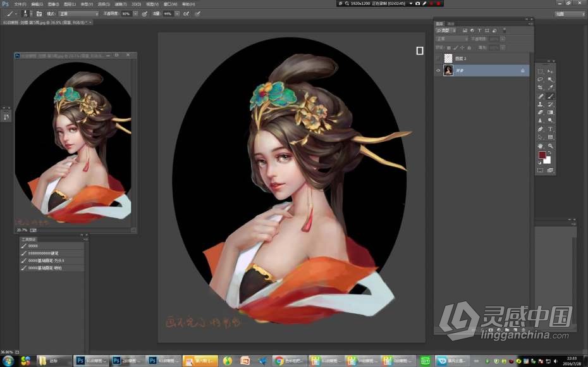588x367 pixels.
Task: Open the Edit menu
Action: click(x=37, y=4)
